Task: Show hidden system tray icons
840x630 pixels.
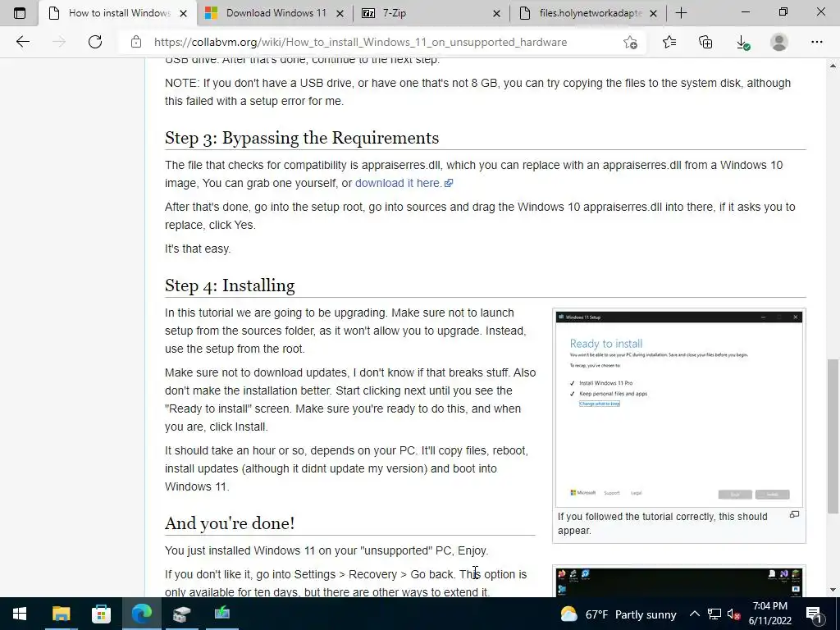Action: tap(694, 614)
